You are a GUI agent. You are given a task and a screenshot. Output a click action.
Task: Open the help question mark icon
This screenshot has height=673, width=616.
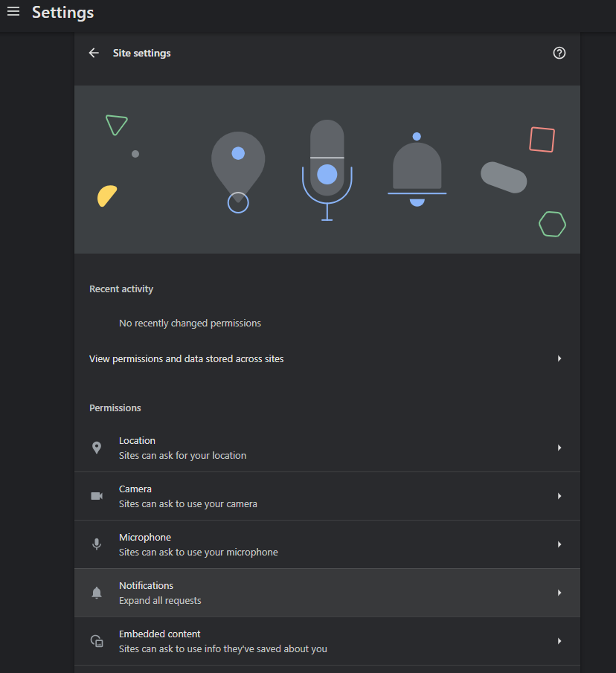[x=559, y=53]
